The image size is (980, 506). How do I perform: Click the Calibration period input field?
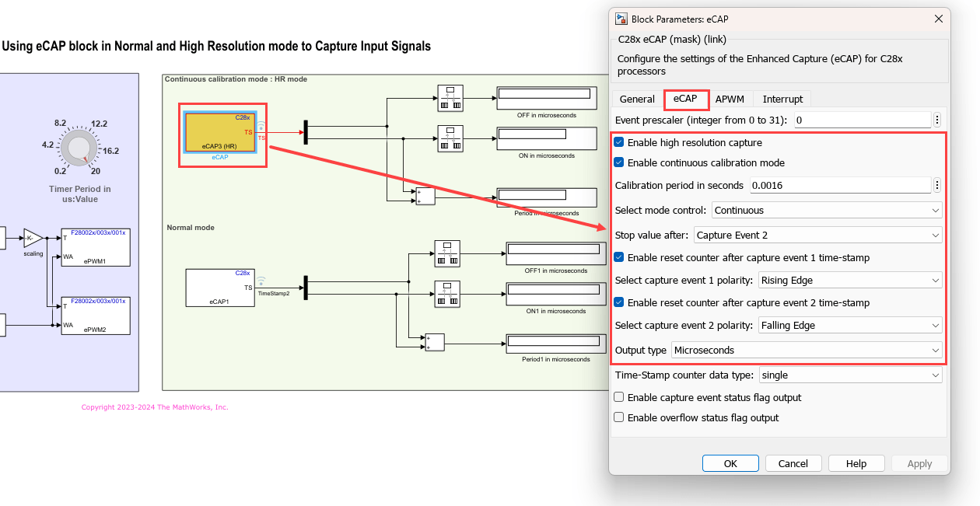point(839,186)
